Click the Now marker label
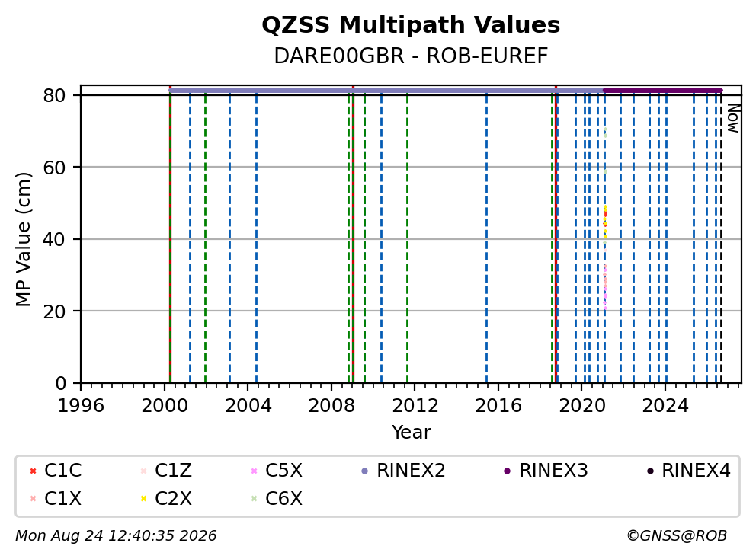The width and height of the screenshot is (756, 559). (733, 118)
